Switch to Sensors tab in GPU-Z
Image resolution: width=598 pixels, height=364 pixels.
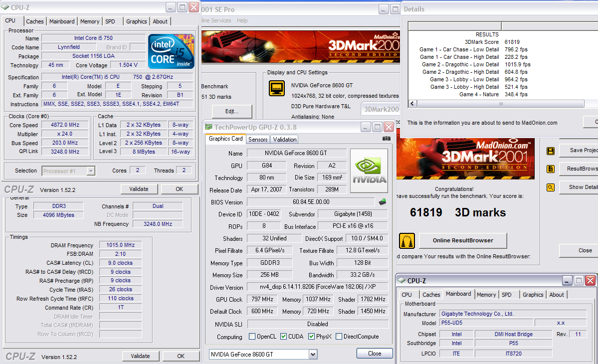pyautogui.click(x=258, y=140)
